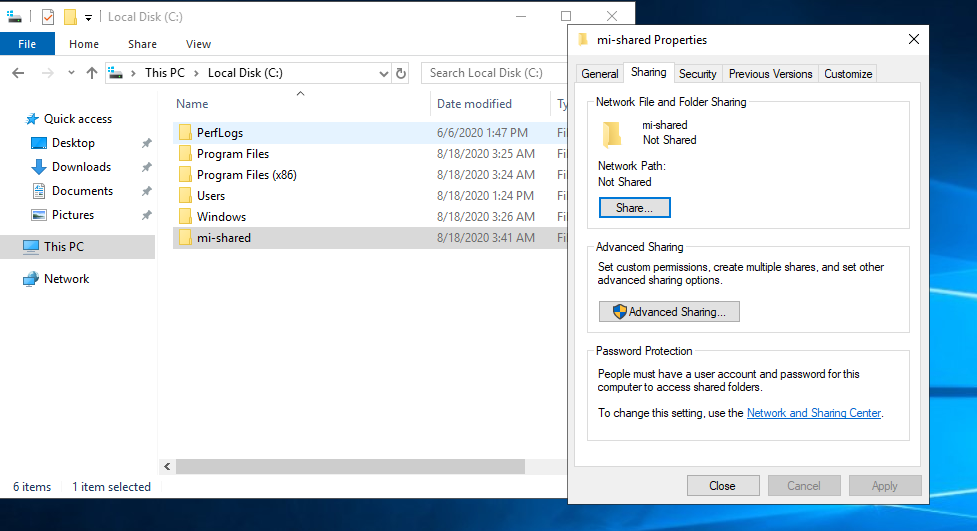
Task: Select the Program Files (x86) folder icon
Action: click(x=185, y=175)
